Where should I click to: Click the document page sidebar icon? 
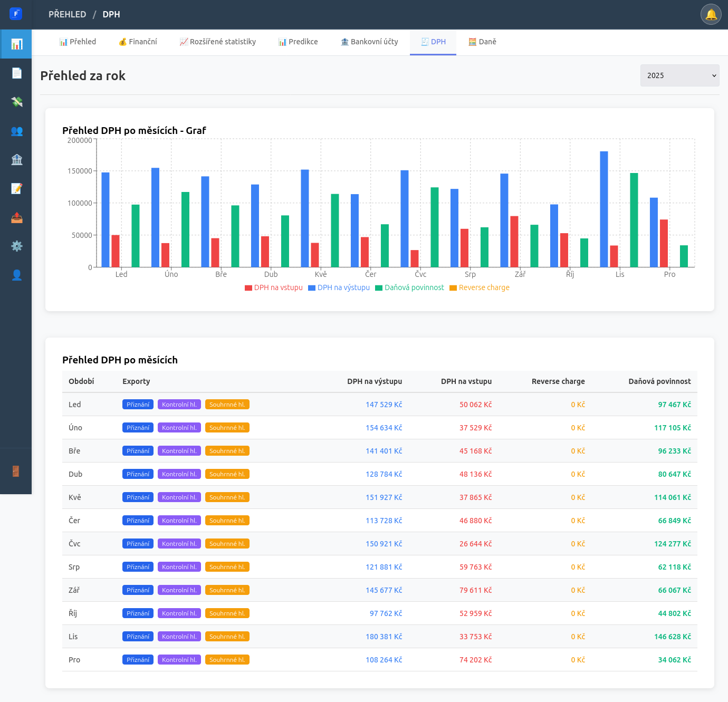(16, 73)
